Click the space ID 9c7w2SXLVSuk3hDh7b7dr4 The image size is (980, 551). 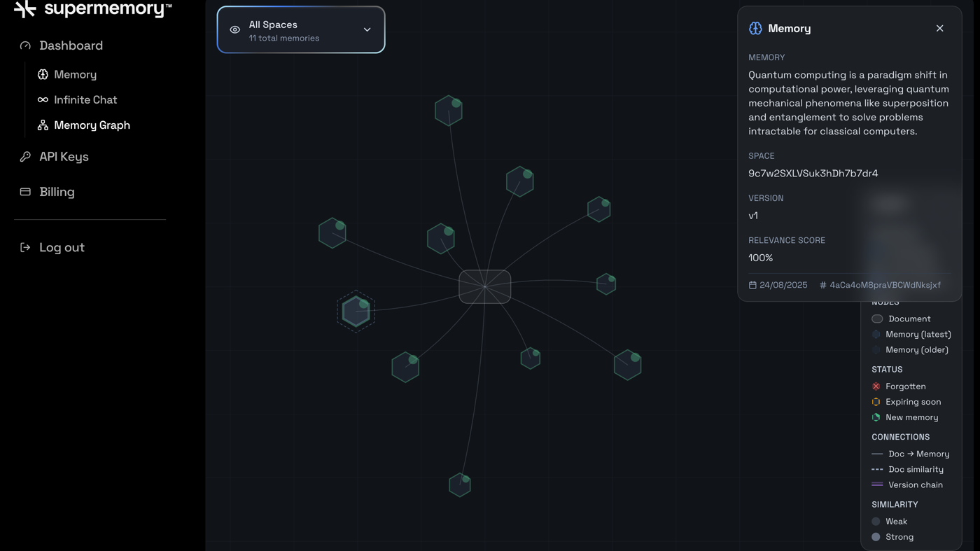click(813, 173)
